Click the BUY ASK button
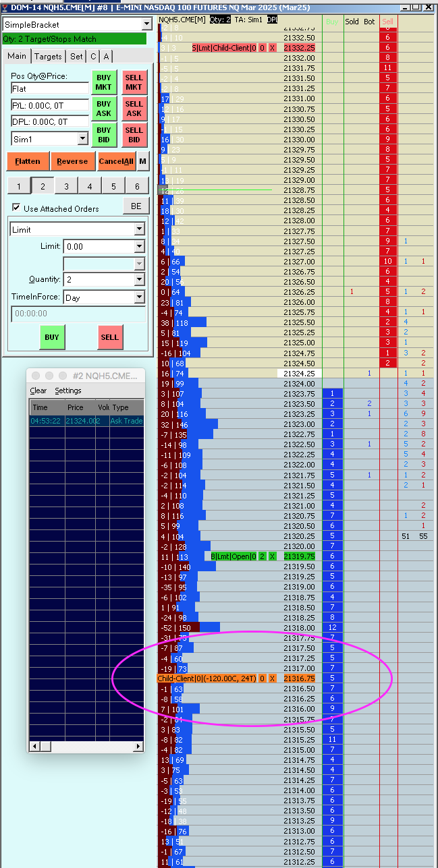Screen dimensions: 438x868 [x=104, y=109]
